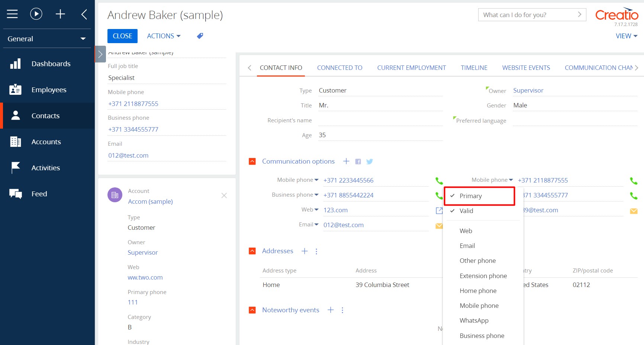Toggle the Primary checkmark option
Viewport: 644px width, 345px height.
[470, 196]
